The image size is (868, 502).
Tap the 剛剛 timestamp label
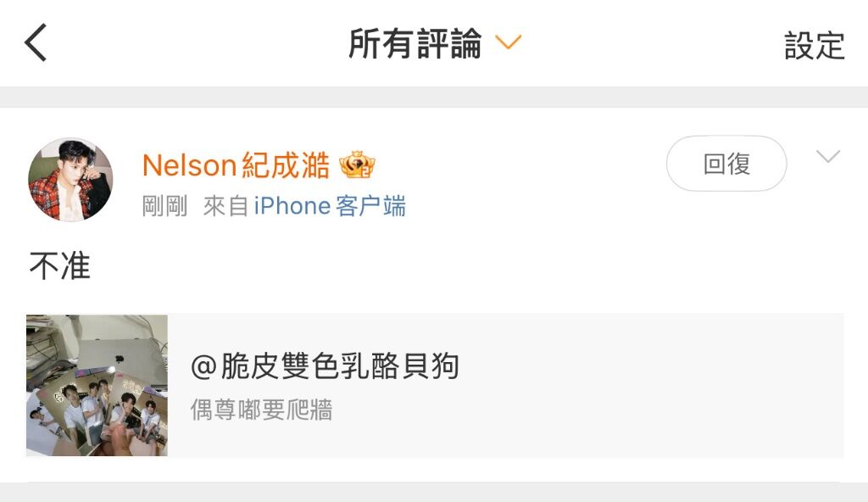pos(165,206)
